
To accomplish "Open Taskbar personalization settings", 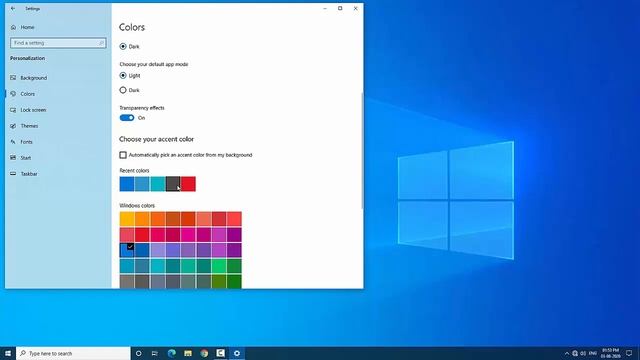I will click(x=24, y=173).
